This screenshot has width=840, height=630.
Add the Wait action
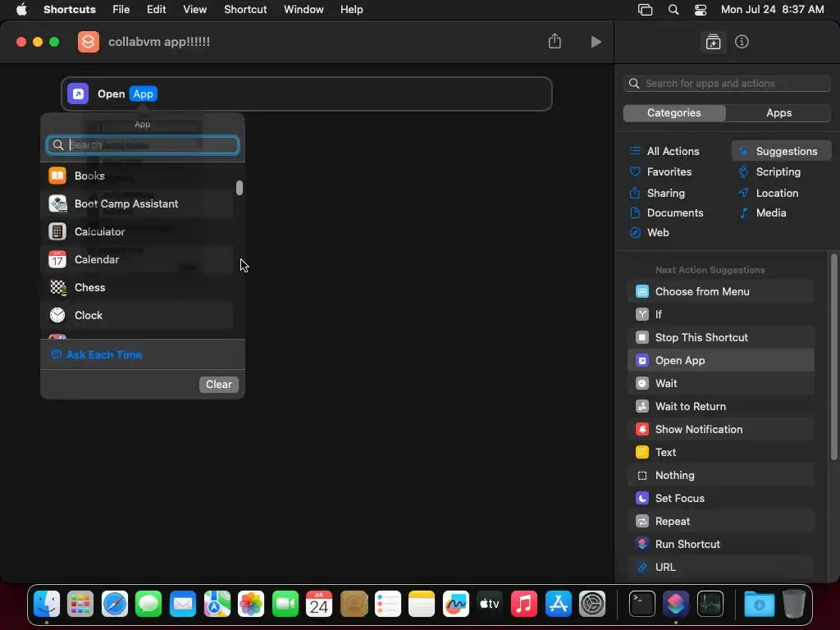720,384
